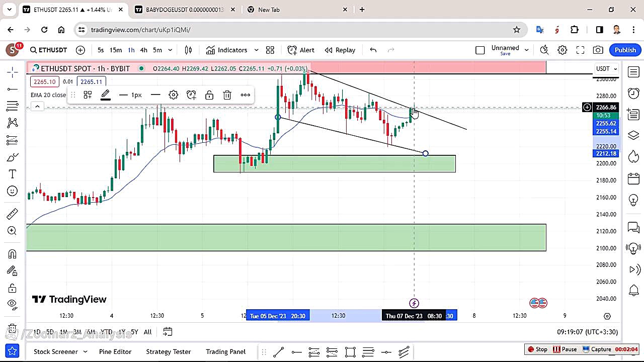
Task: Switch to the 15m timeframe
Action: [116, 50]
